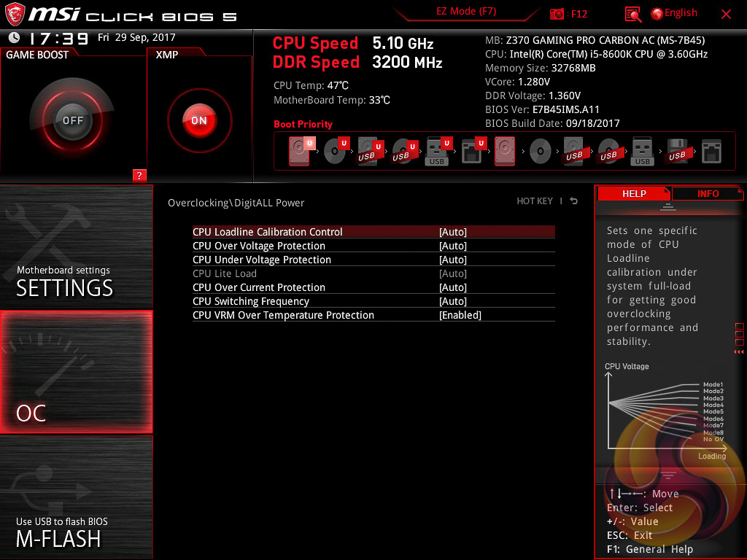Screen dimensions: 747x560
Task: Click the GAME BOOST tab label
Action: 37,55
